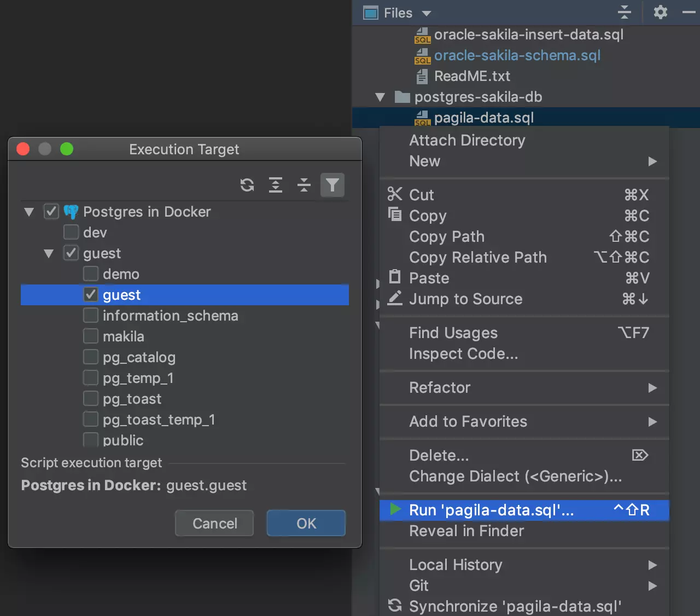Collapse the guest database node
700x616 pixels.
tap(49, 254)
